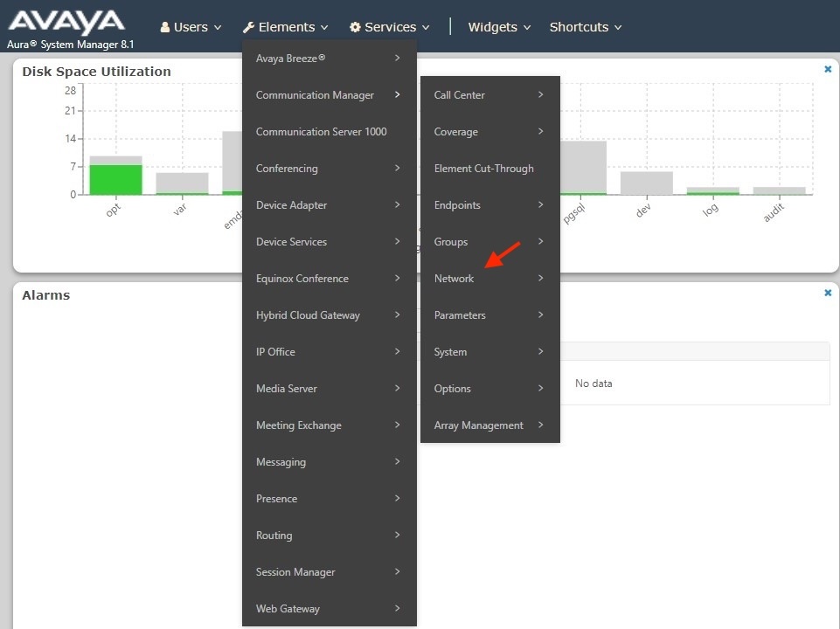The width and height of the screenshot is (840, 629).
Task: Click the audit bar in disk chart
Action: click(780, 190)
